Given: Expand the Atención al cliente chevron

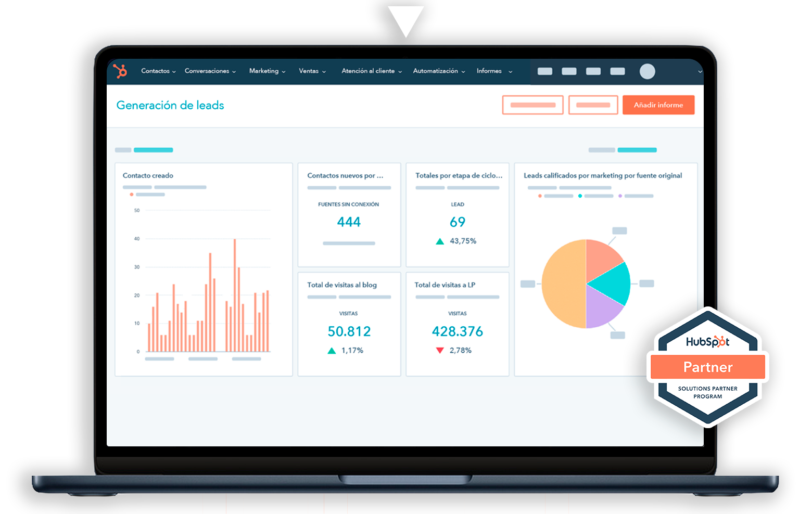Looking at the screenshot, I should [x=400, y=72].
